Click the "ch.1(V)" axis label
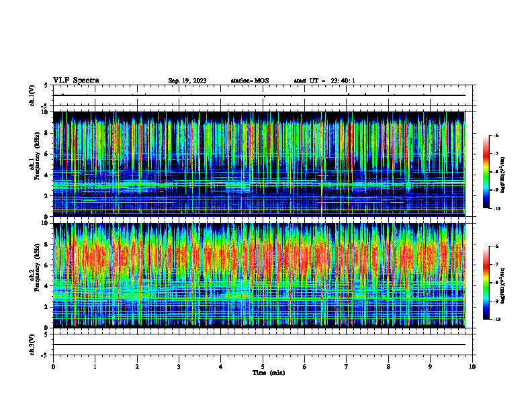The height and width of the screenshot is (411, 532). [x=32, y=95]
